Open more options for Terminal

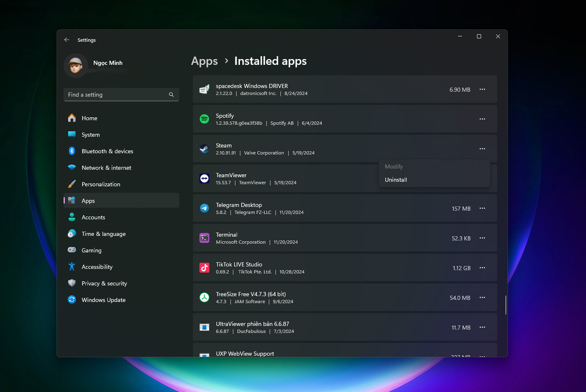click(x=482, y=238)
